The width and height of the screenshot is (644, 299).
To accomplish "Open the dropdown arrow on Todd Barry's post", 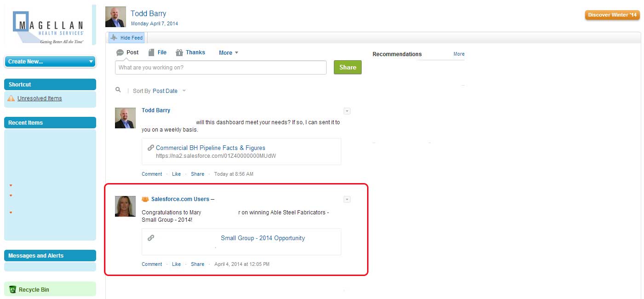I will [347, 111].
